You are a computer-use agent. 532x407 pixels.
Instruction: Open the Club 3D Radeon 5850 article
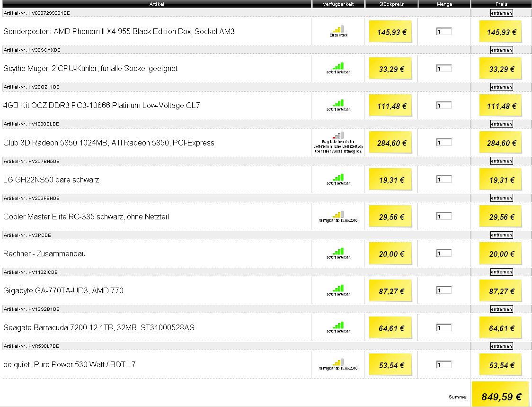pos(108,143)
